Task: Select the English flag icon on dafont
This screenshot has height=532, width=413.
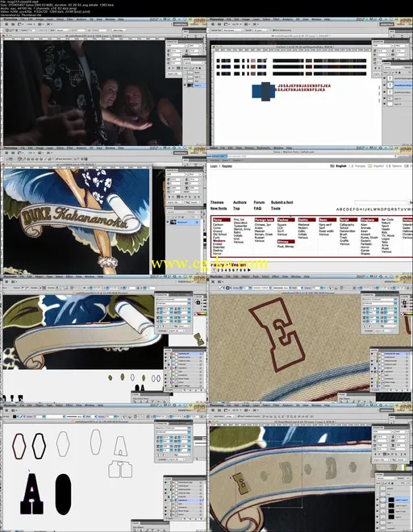Action: [332, 166]
